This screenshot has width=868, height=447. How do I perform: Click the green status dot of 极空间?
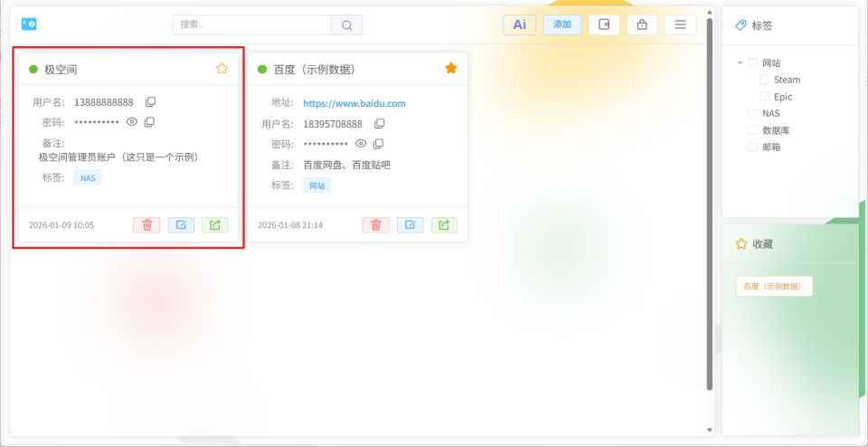pyautogui.click(x=33, y=70)
